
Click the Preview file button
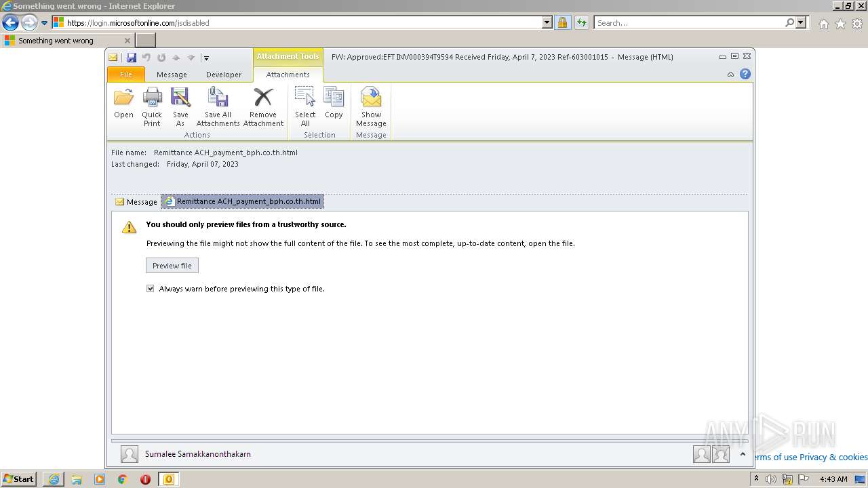tap(172, 266)
